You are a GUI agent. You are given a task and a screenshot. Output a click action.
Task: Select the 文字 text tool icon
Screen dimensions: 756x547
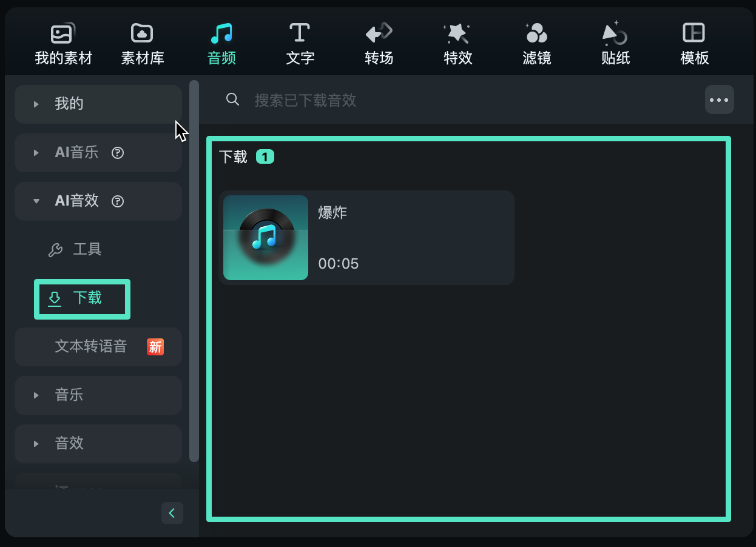pos(300,34)
